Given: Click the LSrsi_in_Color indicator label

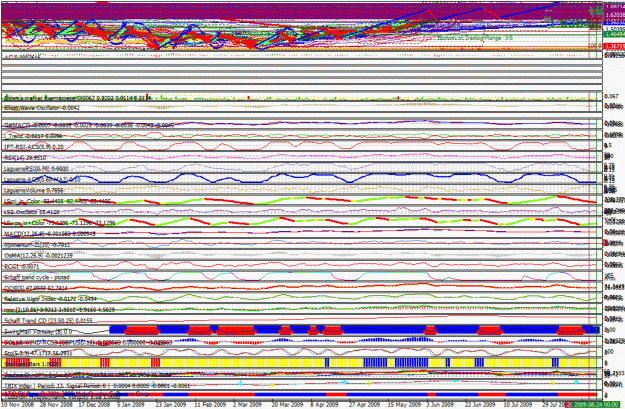Looking at the screenshot, I should pyautogui.click(x=57, y=201).
